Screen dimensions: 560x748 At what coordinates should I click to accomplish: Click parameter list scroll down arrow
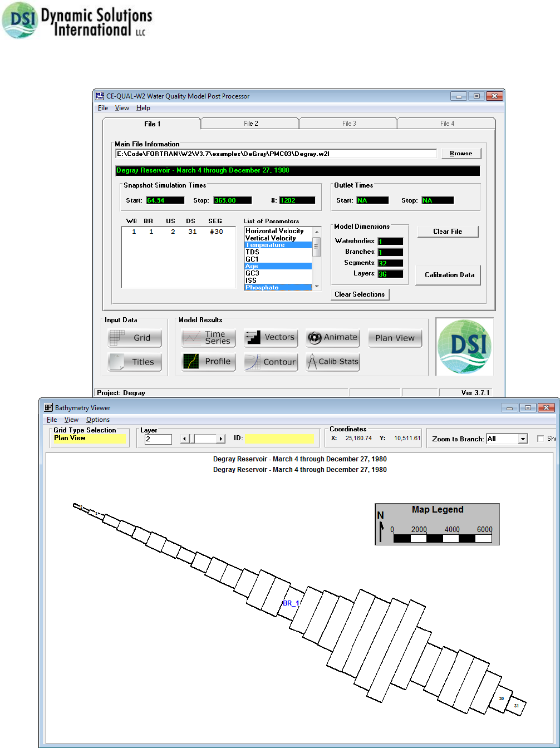(x=317, y=287)
